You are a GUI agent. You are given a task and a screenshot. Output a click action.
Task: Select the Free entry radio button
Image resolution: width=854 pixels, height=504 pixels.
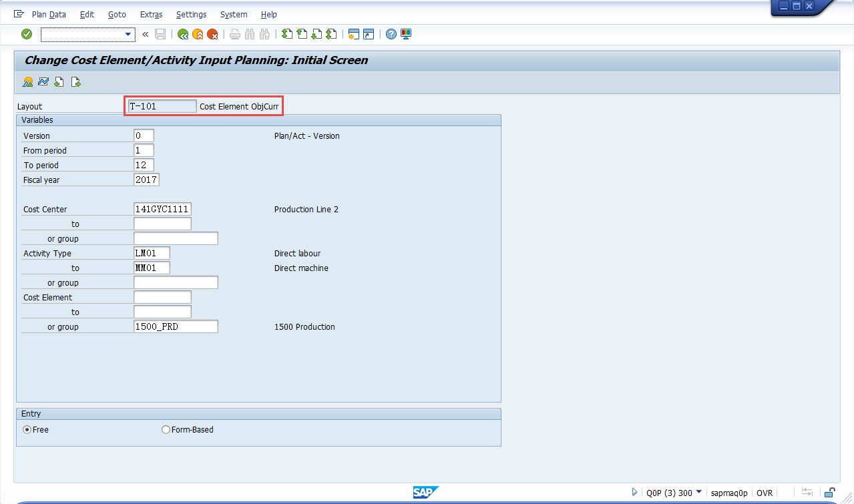[x=27, y=430]
